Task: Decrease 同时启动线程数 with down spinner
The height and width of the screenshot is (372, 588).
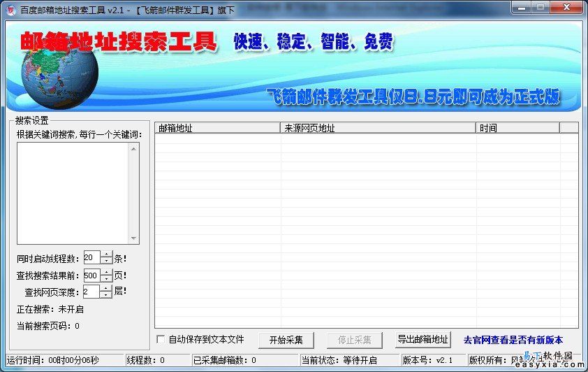Action: pos(107,262)
